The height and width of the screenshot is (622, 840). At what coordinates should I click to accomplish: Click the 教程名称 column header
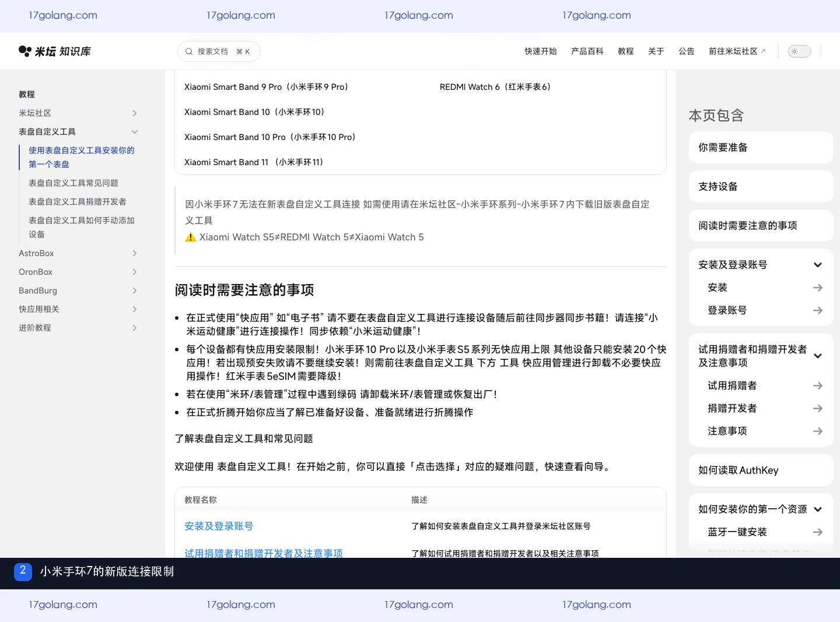201,500
